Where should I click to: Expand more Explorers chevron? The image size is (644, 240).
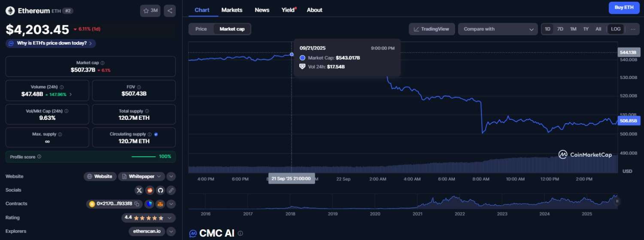171,231
